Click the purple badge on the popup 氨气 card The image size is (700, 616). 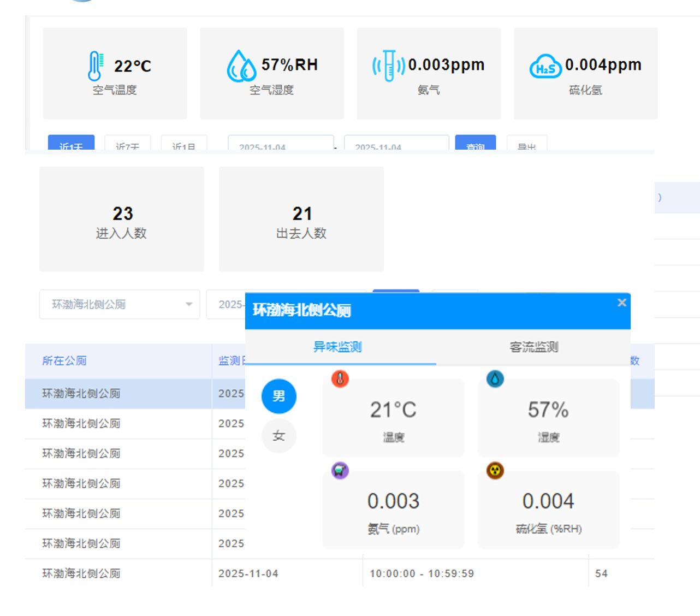[340, 470]
